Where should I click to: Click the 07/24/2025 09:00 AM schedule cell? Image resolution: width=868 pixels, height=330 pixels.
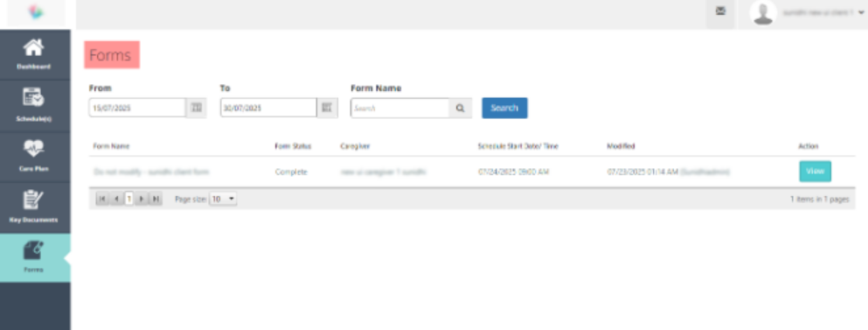tap(513, 172)
